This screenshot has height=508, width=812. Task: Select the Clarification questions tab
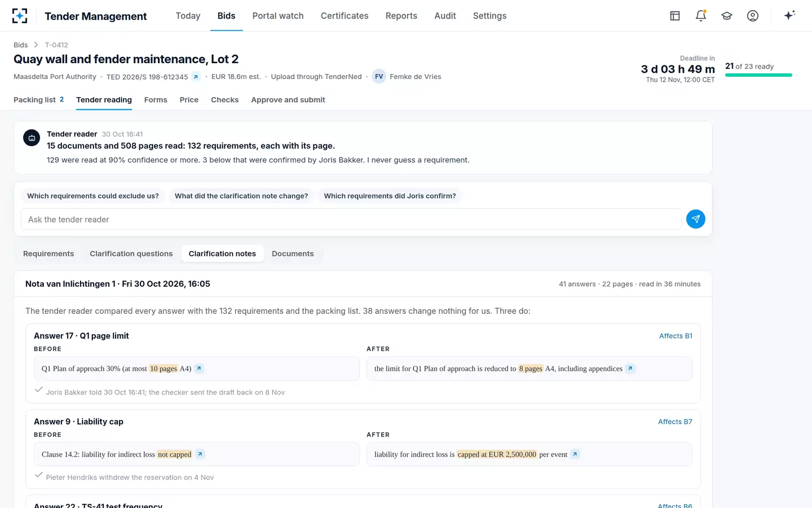coord(131,254)
